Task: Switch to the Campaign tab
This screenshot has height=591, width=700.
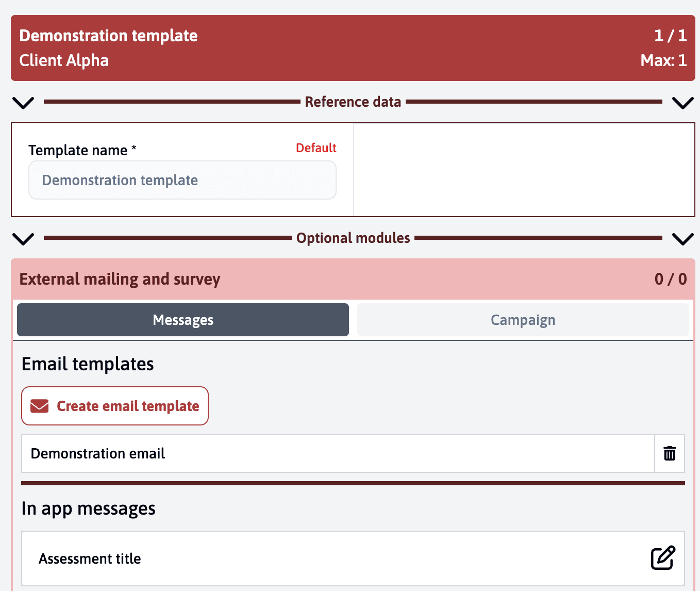Action: (523, 320)
